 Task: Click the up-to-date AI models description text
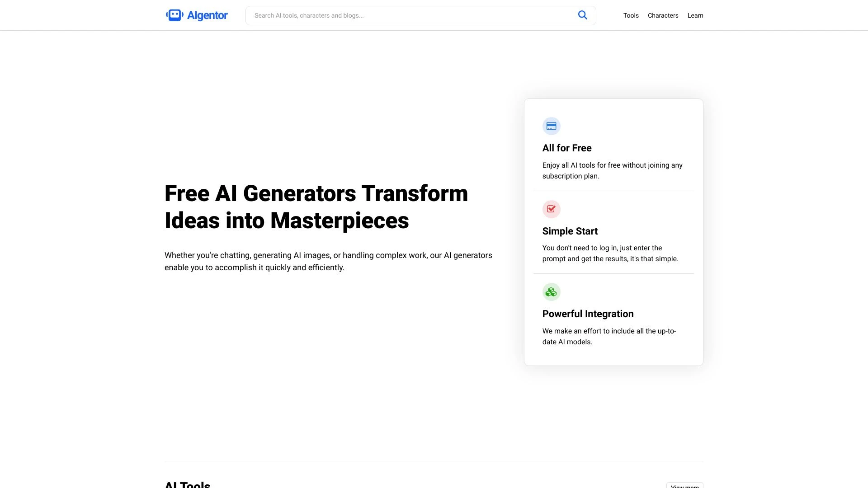click(609, 336)
